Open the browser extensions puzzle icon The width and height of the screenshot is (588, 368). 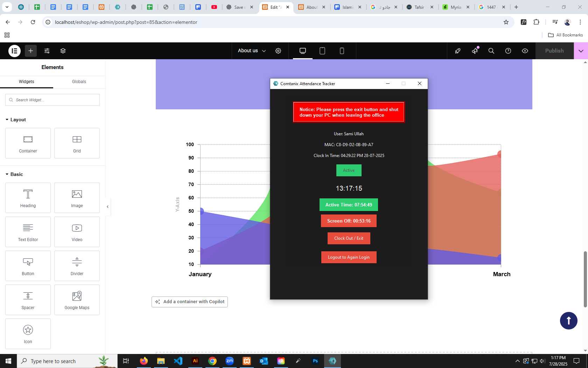(537, 22)
